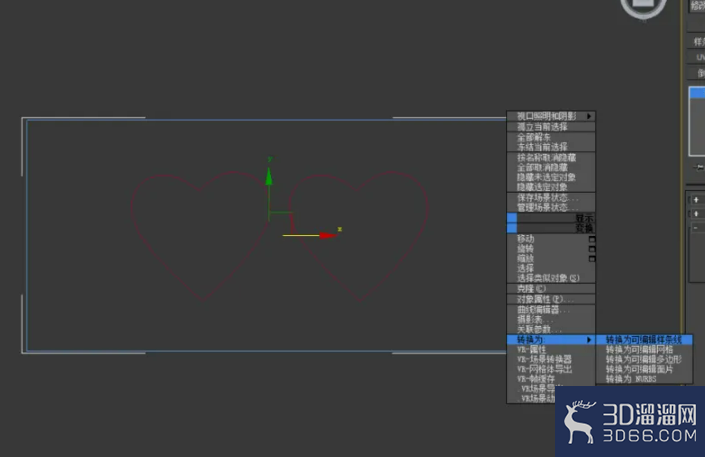Image resolution: width=705 pixels, height=457 pixels.
Task: Convert to editable poly (转换为可编辑多边形)
Action: (x=644, y=359)
